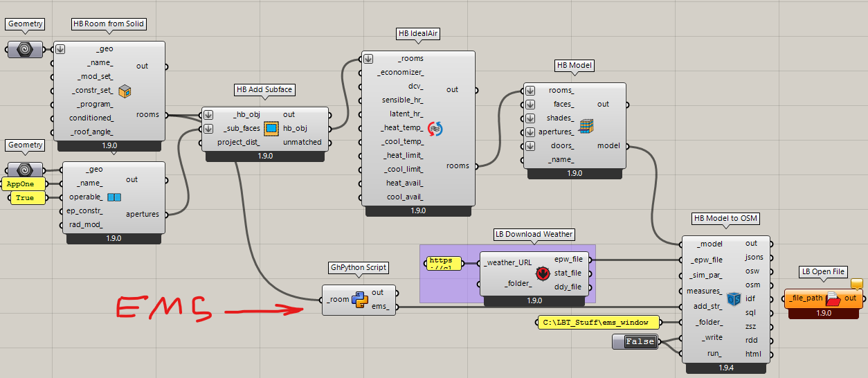Screen dimensions: 868x378
Task: Select the GhPython Script title label
Action: (358, 267)
